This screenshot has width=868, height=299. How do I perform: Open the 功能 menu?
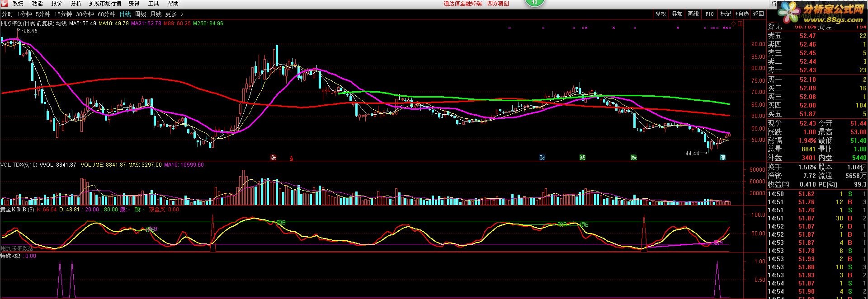[x=37, y=4]
